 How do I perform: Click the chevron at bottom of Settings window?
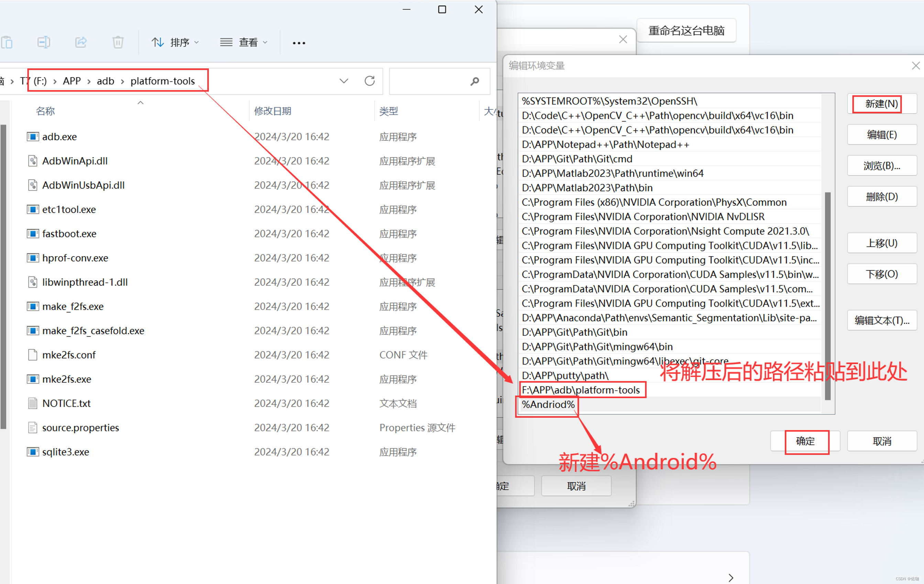[x=730, y=577]
